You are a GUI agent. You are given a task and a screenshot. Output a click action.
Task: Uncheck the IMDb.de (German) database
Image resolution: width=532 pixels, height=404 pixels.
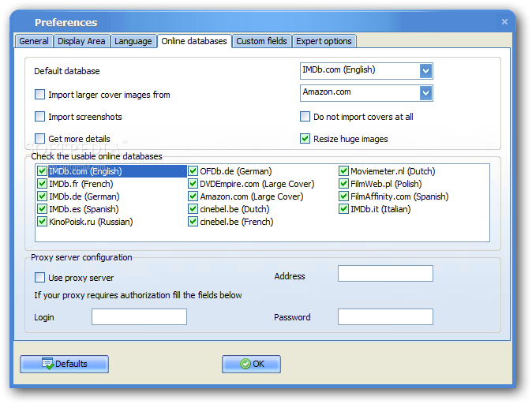click(x=42, y=196)
